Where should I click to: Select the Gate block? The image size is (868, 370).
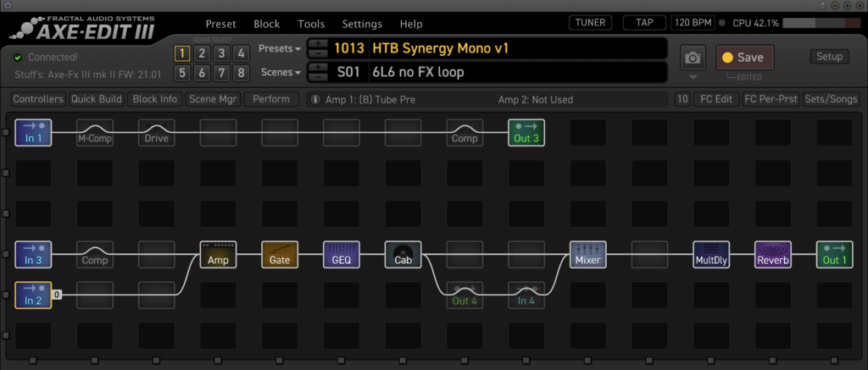click(x=280, y=254)
